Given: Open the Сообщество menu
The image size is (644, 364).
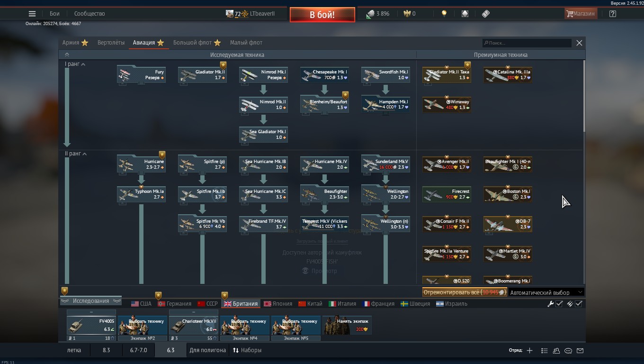Looking at the screenshot, I should coord(89,14).
